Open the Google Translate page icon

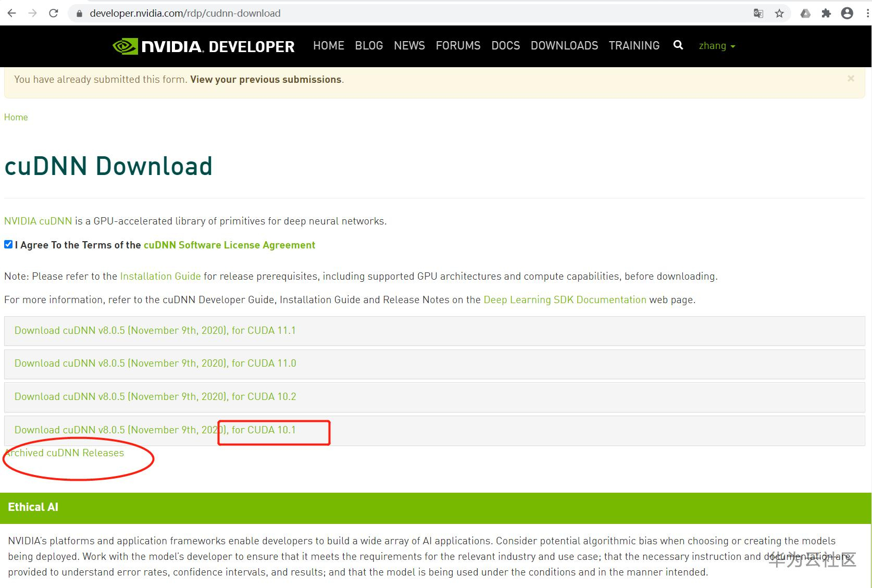tap(758, 14)
